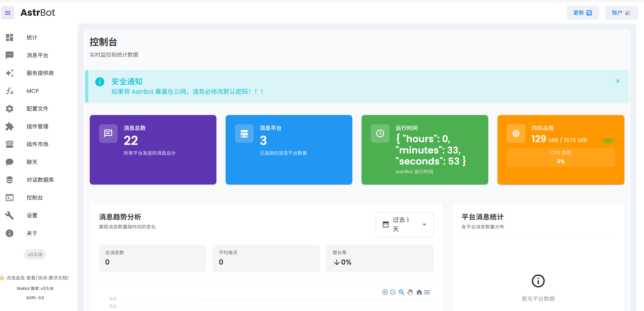This screenshot has height=311, width=644.
Task: Open the 过去 1 天 time range dropdown
Action: click(x=405, y=224)
